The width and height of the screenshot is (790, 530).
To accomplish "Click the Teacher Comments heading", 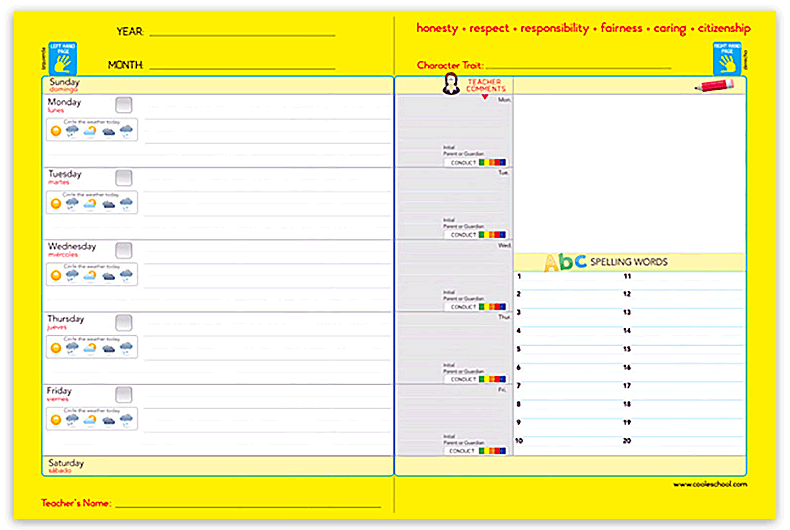I will [x=486, y=85].
